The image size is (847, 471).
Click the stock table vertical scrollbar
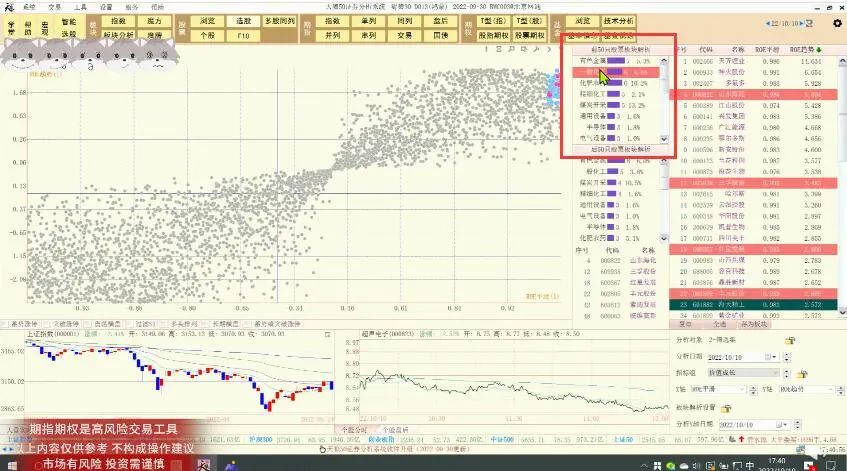tap(842, 184)
